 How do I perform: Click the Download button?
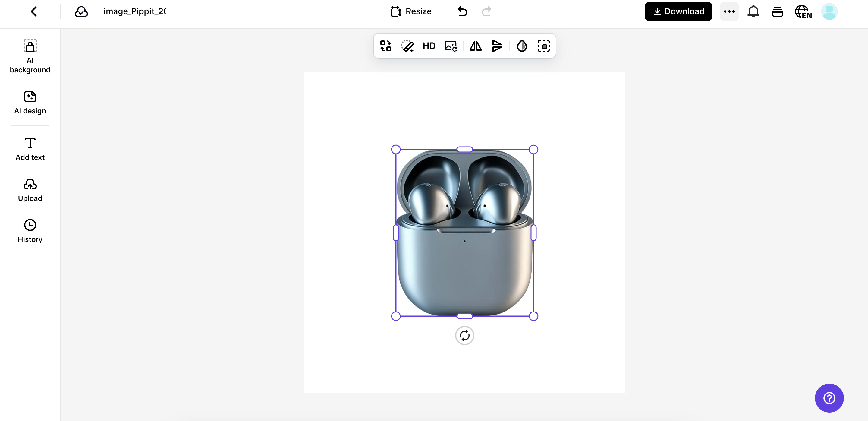[x=678, y=11]
